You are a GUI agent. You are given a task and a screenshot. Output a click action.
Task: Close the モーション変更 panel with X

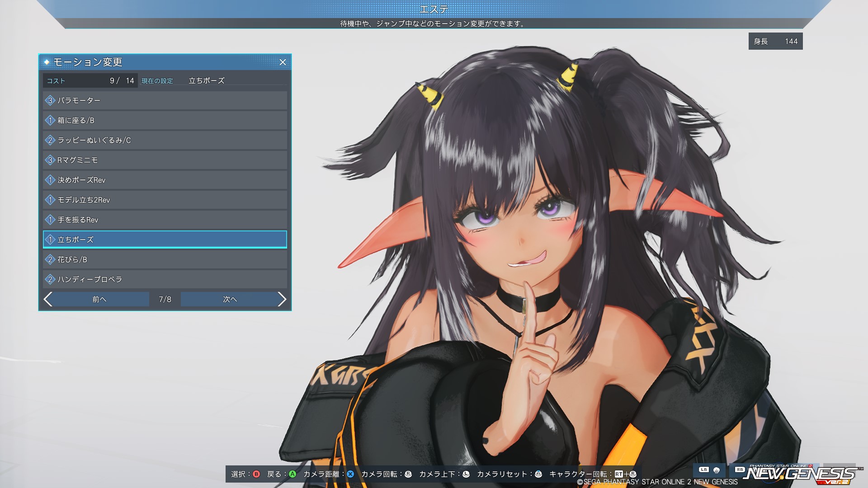[283, 62]
